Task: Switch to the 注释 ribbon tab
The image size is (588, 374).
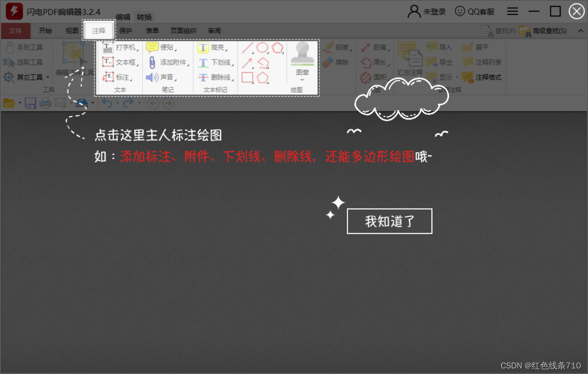Action: (99, 31)
